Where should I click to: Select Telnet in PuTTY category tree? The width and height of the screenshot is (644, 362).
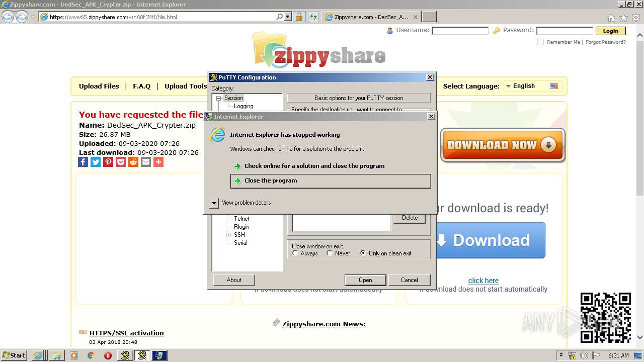(242, 219)
